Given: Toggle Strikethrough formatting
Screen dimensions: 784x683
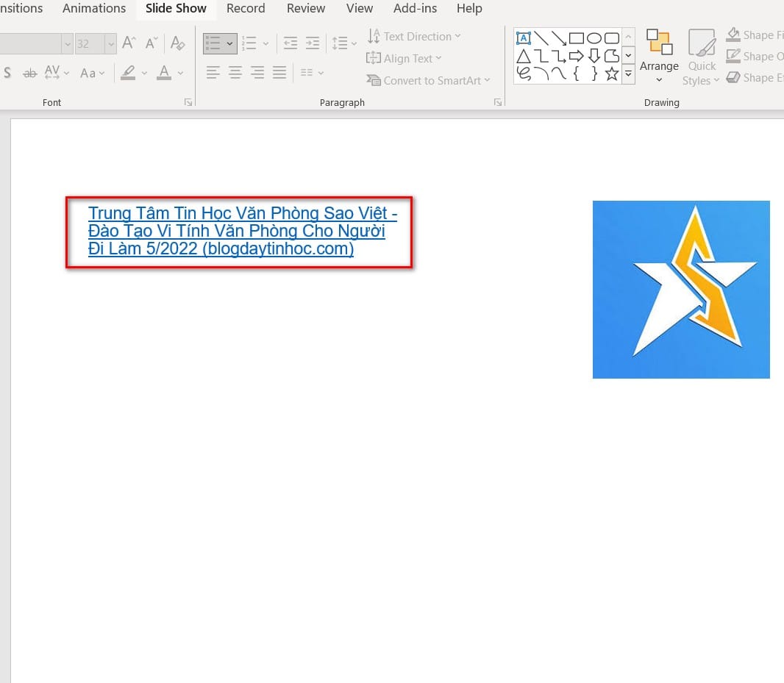Looking at the screenshot, I should pos(30,74).
